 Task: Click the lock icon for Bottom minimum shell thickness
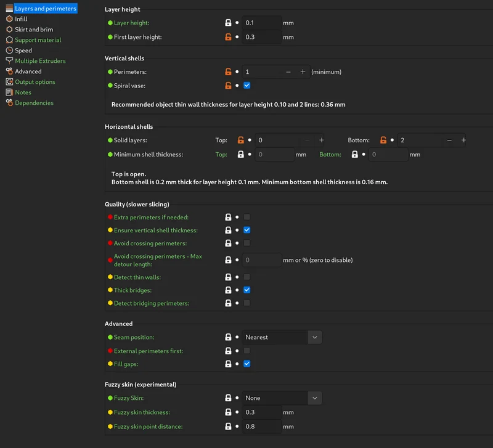pyautogui.click(x=355, y=154)
